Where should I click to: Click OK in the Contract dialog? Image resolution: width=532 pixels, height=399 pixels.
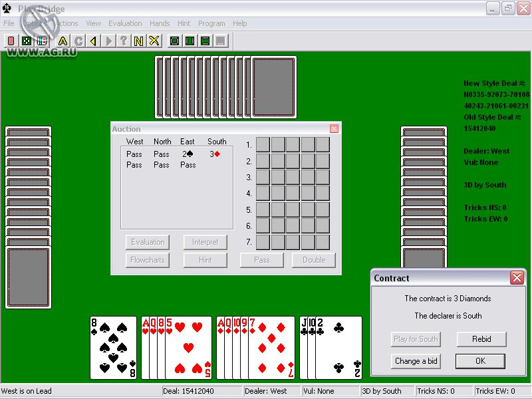[x=480, y=361]
